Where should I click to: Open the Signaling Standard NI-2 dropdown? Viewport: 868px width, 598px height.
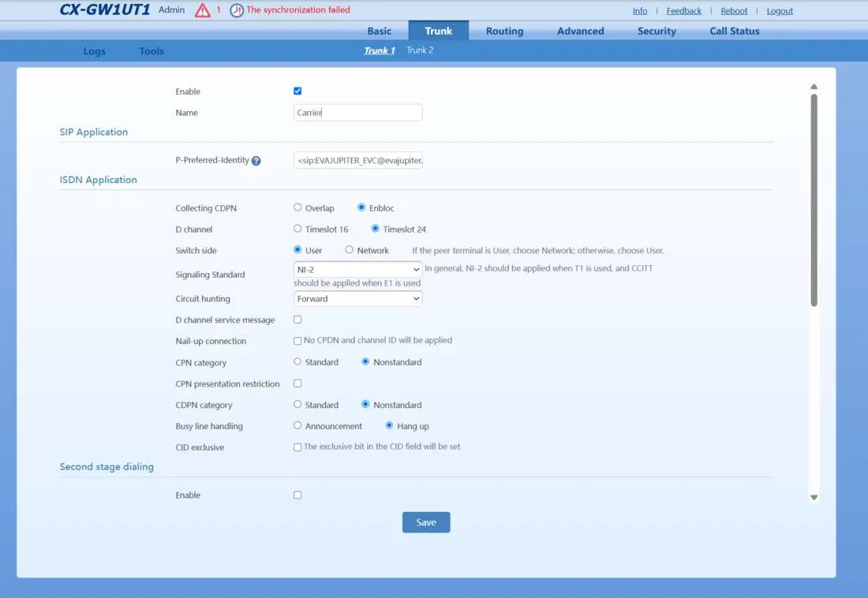point(357,270)
